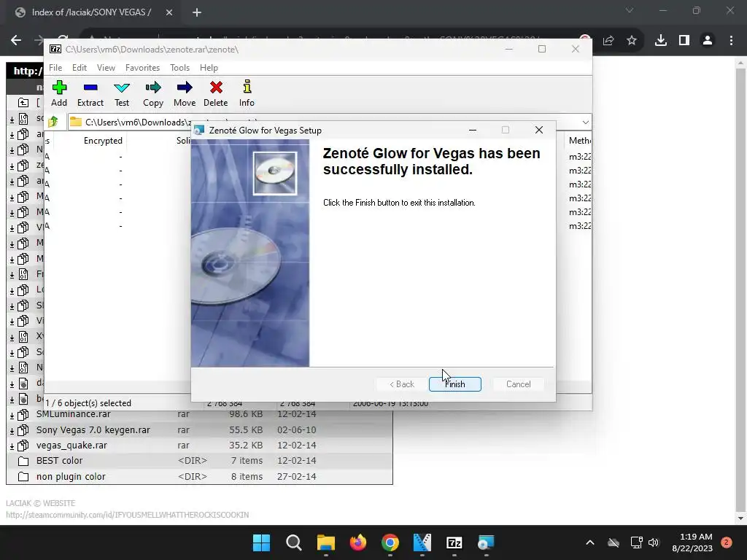
Task: Switch to the installer in the taskbar
Action: pos(486,542)
